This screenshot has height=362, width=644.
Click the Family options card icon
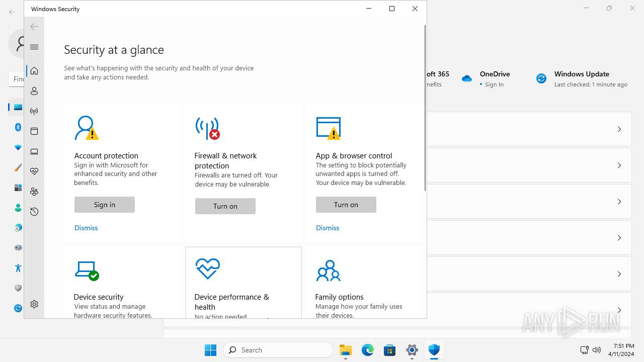click(x=328, y=270)
